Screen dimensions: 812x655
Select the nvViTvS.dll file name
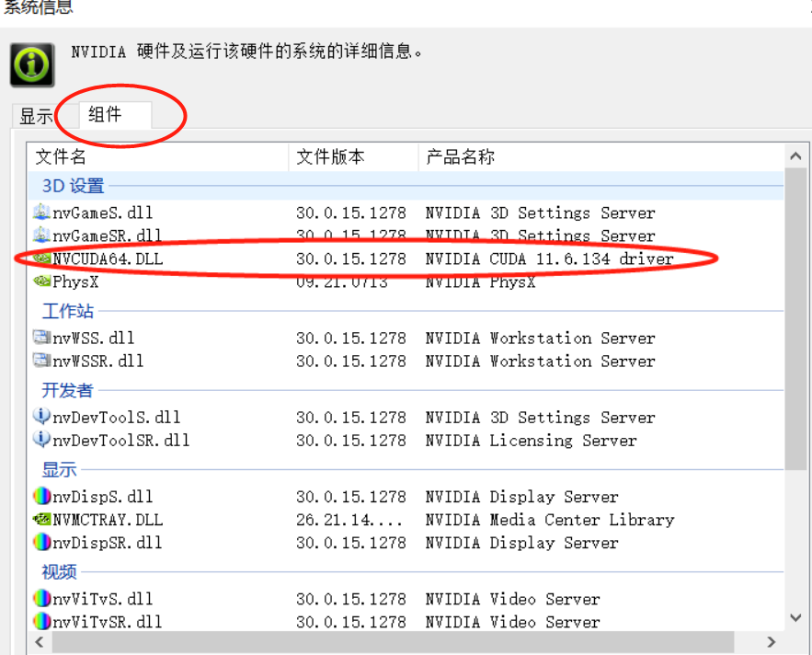103,599
